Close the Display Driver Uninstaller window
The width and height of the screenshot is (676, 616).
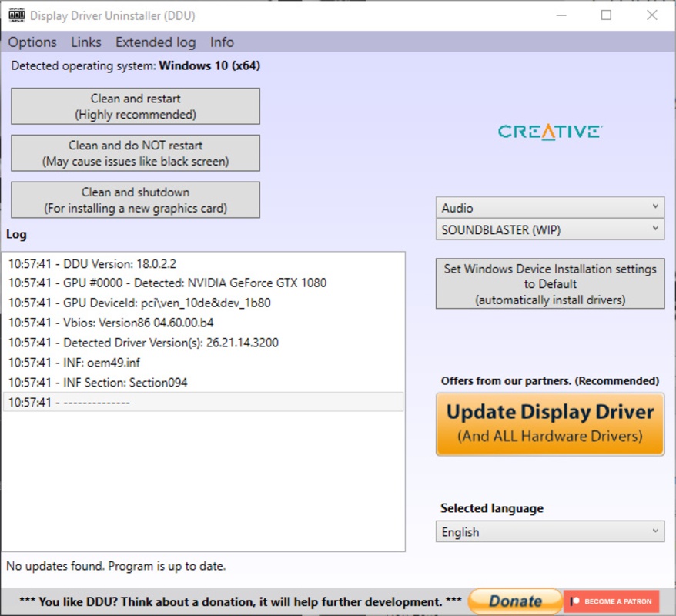pyautogui.click(x=651, y=15)
